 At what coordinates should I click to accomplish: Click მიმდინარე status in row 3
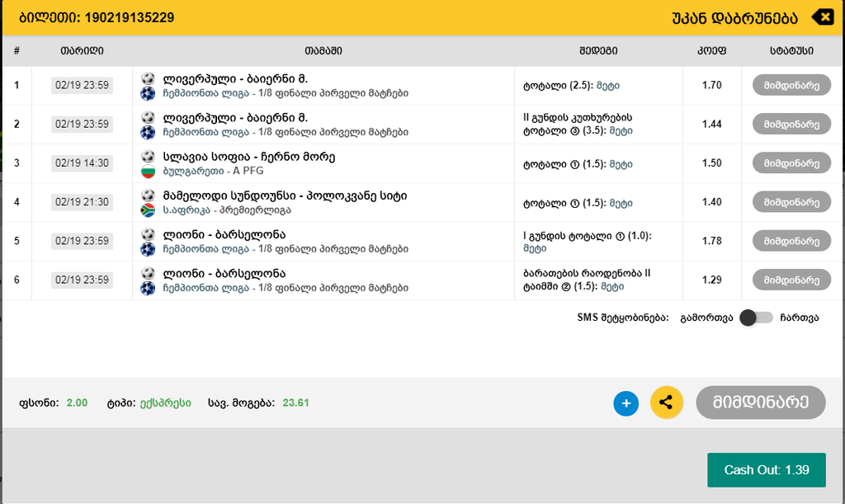791,163
